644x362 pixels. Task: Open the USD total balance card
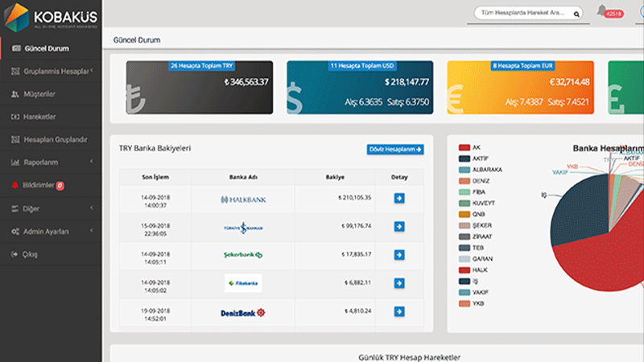tap(360, 88)
